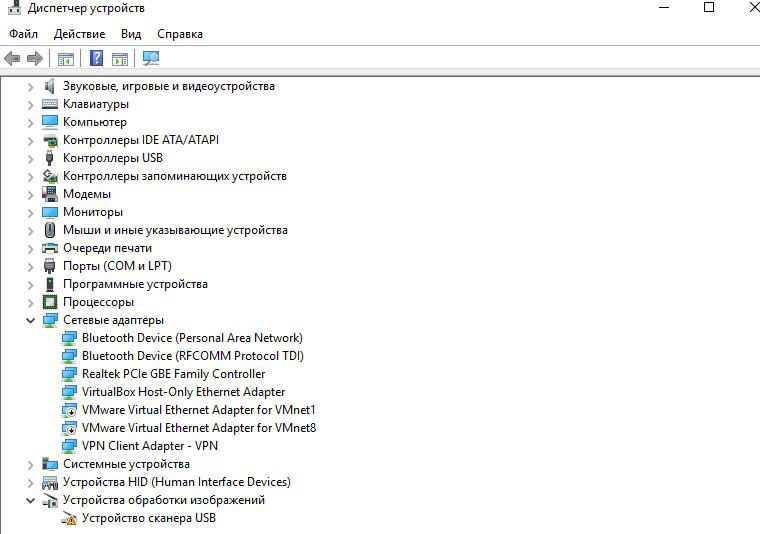Expand the Мониторы chevron

click(x=31, y=213)
